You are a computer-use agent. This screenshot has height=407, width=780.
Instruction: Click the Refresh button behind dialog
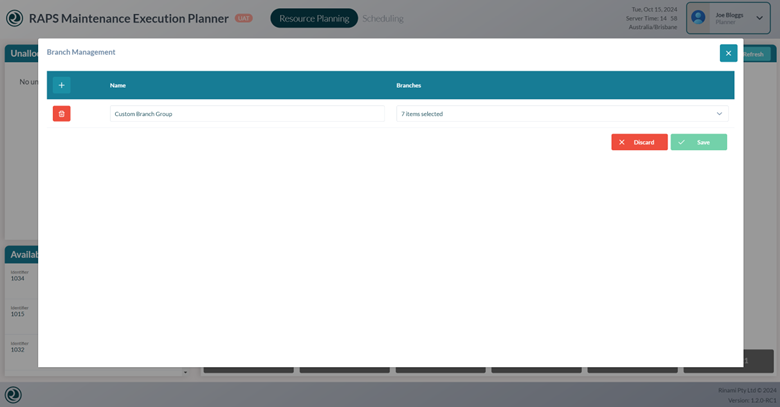click(x=756, y=54)
